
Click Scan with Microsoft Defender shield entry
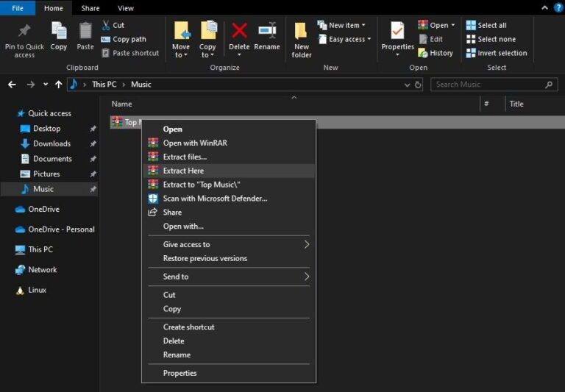(x=229, y=199)
